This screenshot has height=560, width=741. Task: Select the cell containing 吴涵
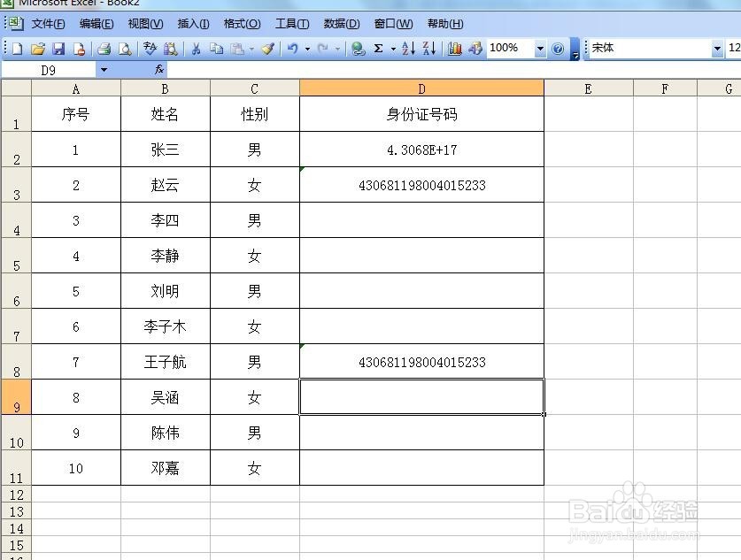point(165,397)
